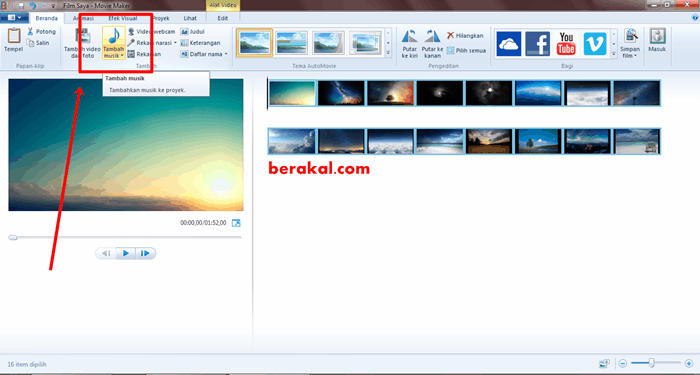Screen dimensions: 700x375
Task: Click the Potong scissors icon
Action: coord(30,32)
